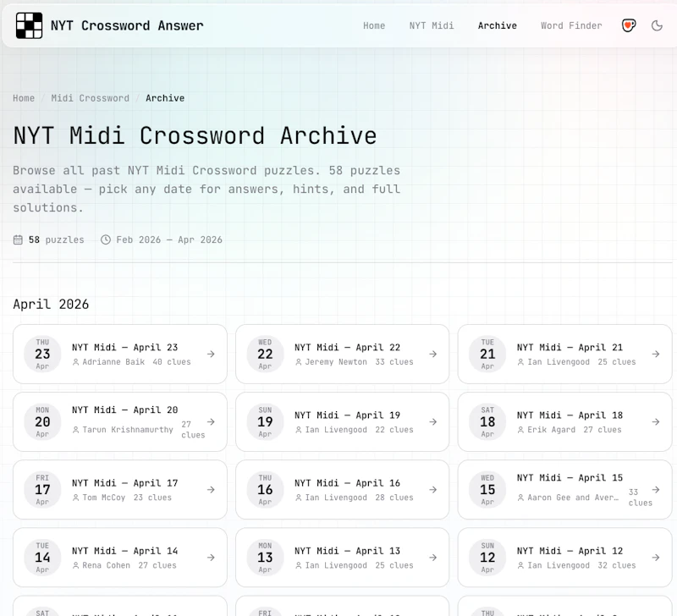Screen dimensions: 677x616
Task: Click the author icon beside Tarun Krishnamurthy
Action: tap(75, 430)
